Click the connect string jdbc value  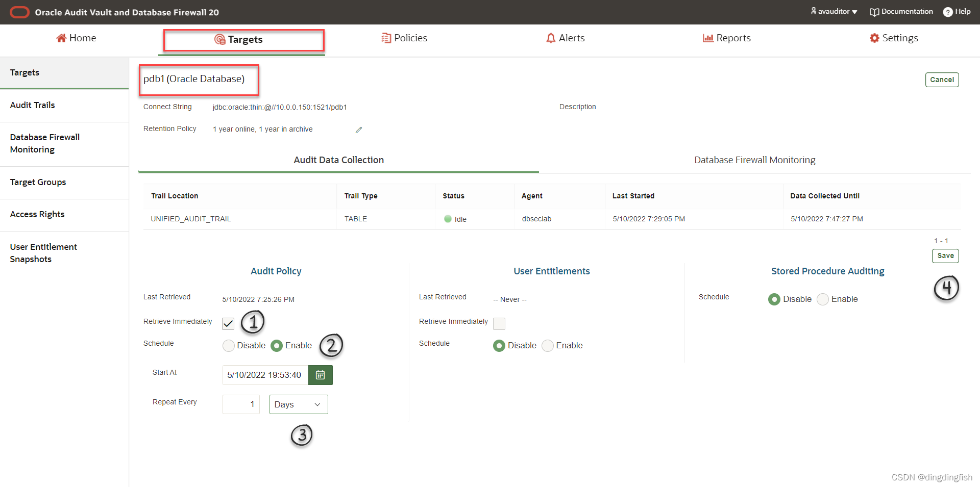click(x=280, y=107)
